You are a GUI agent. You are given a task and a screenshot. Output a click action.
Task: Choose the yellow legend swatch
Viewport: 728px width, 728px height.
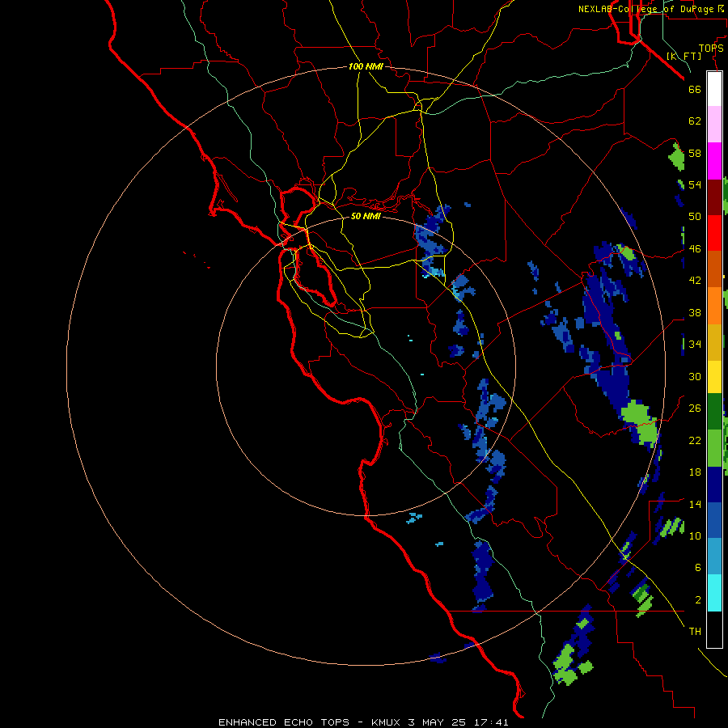coord(714,377)
